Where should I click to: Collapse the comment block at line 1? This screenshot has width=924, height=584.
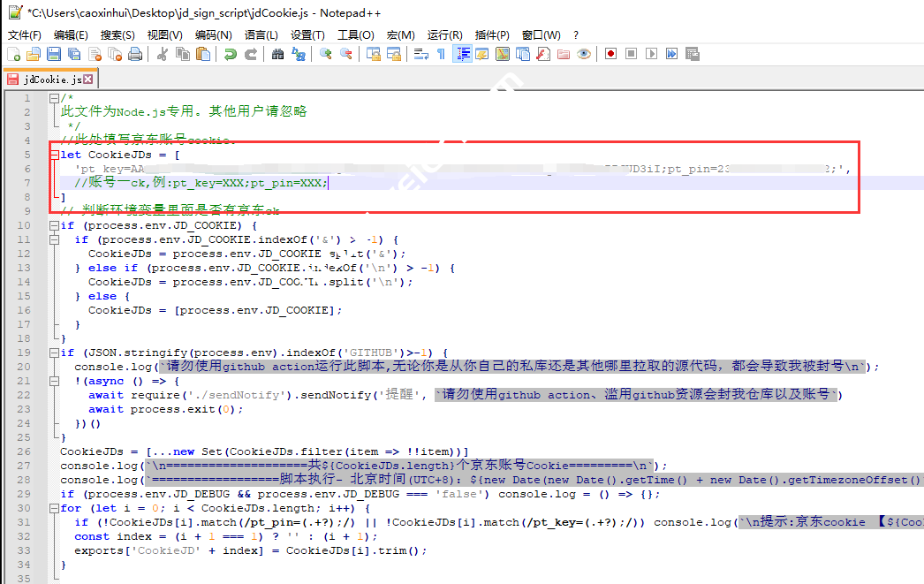coord(54,98)
